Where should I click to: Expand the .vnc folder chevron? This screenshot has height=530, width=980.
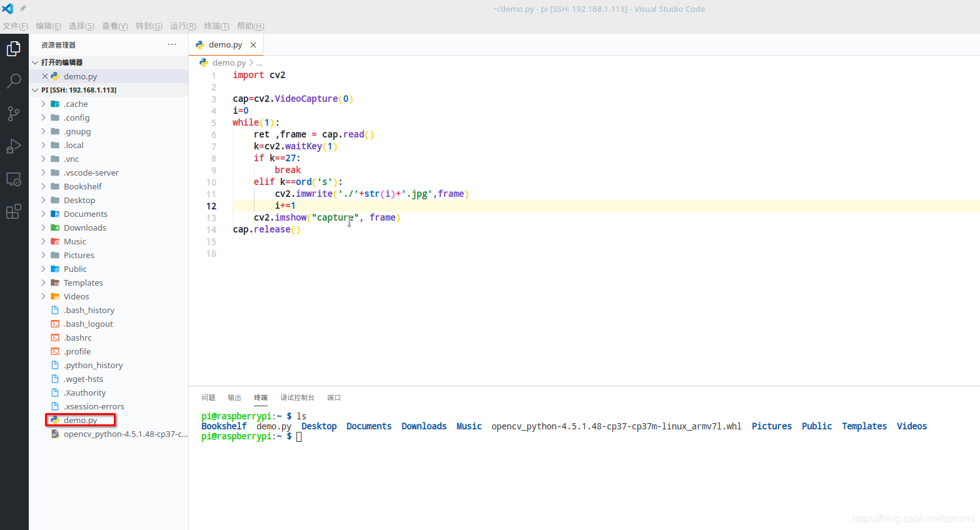pos(43,159)
